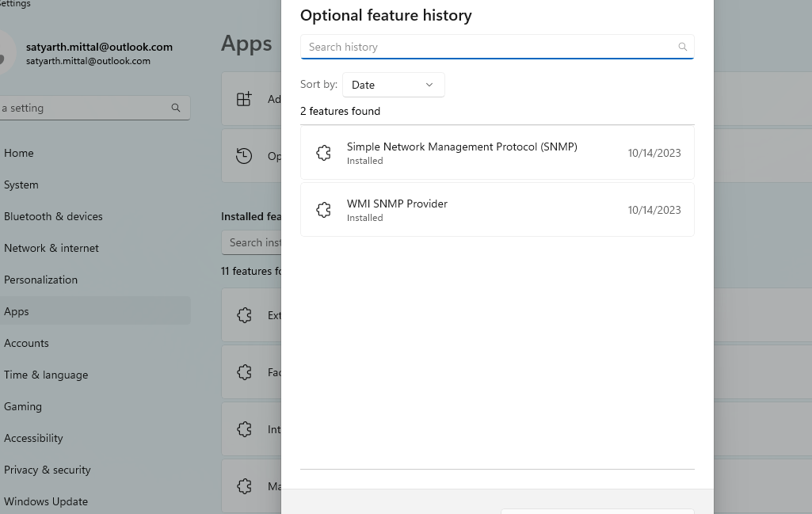This screenshot has height=514, width=812.
Task: Select Network & internet in the sidebar
Action: (x=51, y=248)
